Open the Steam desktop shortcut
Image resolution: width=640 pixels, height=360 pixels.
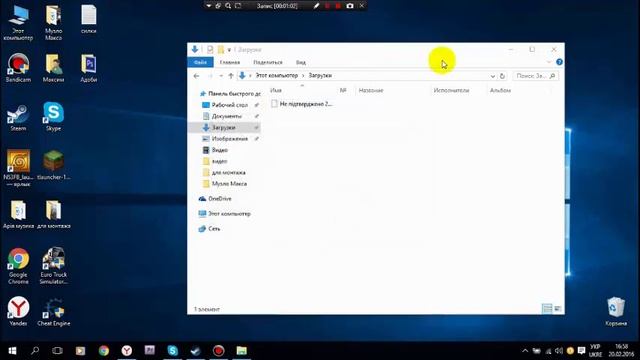pos(18,117)
